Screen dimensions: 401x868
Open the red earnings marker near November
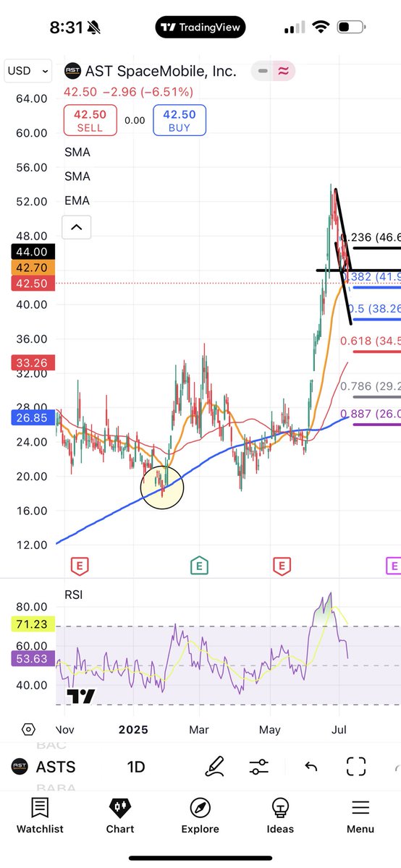[79, 566]
